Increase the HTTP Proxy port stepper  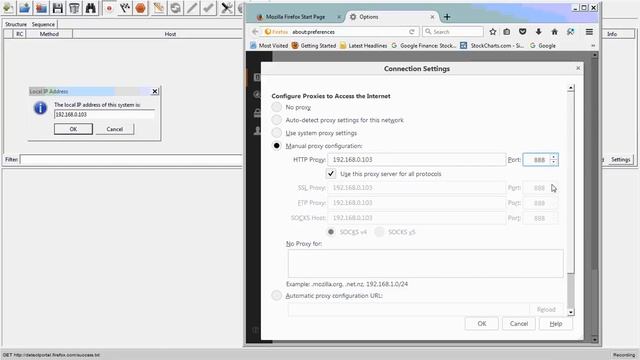[x=554, y=157]
